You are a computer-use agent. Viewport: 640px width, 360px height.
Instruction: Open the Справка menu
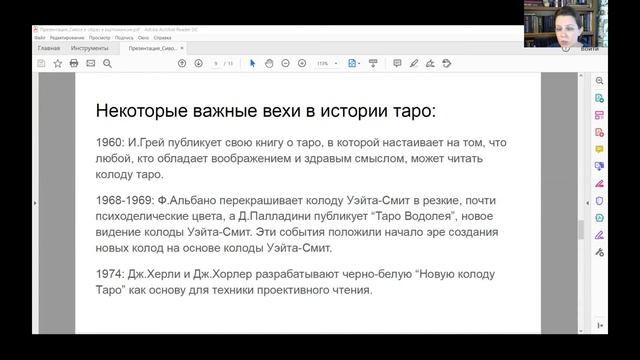(162, 38)
